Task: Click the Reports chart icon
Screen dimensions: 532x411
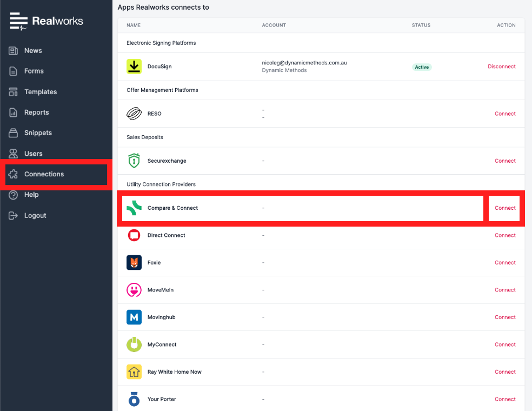Action: pyautogui.click(x=13, y=112)
